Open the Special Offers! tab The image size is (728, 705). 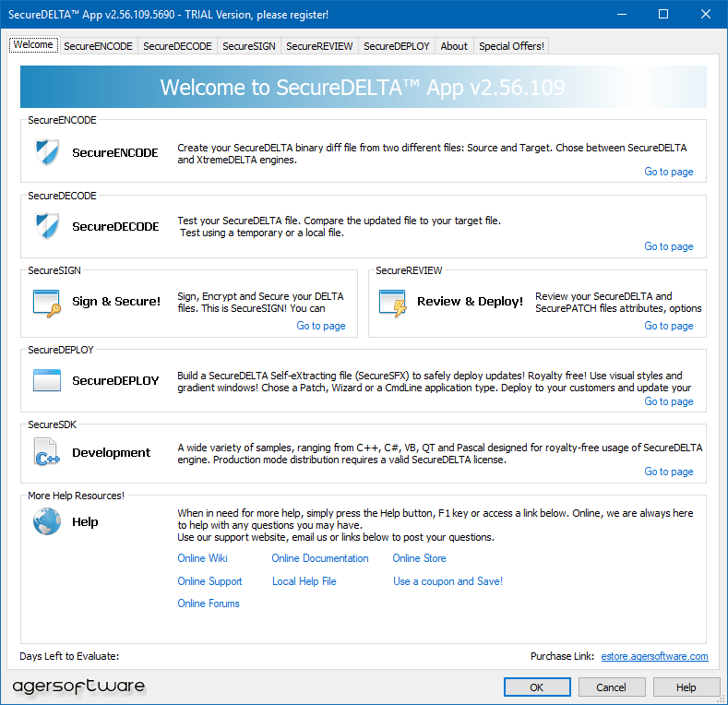point(511,46)
